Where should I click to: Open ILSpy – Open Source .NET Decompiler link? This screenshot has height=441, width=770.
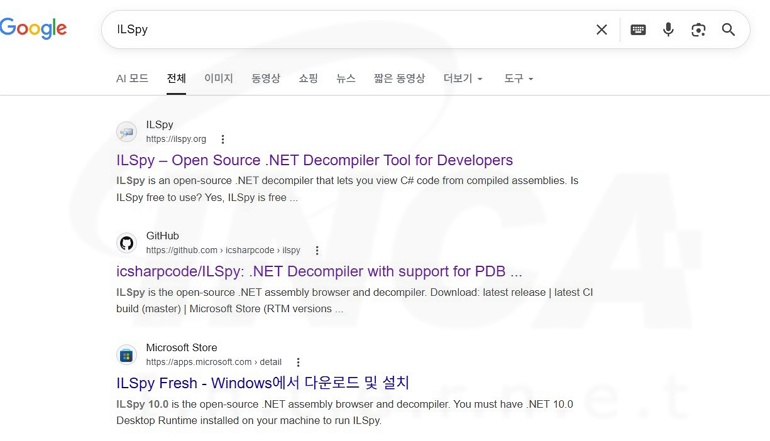click(314, 160)
